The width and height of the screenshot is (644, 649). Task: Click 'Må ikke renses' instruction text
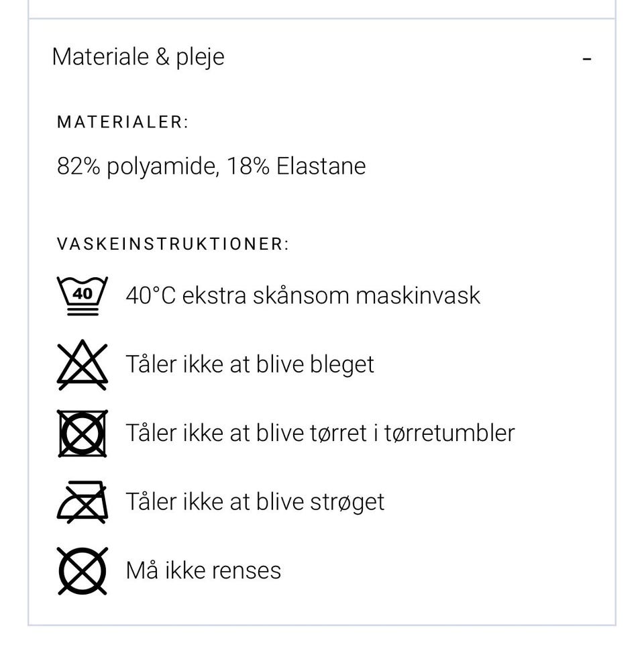point(203,570)
